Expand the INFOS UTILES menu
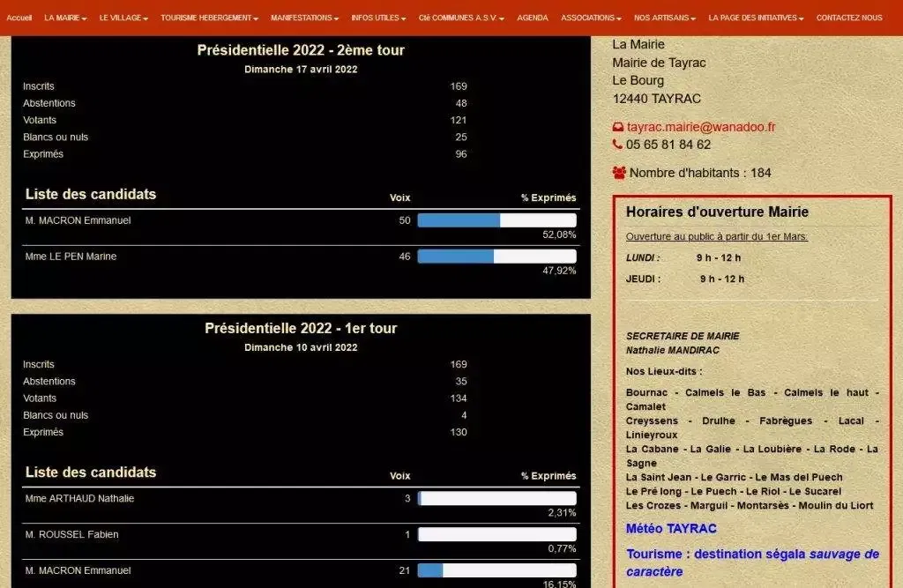Screen dimensions: 903x588 pos(378,18)
